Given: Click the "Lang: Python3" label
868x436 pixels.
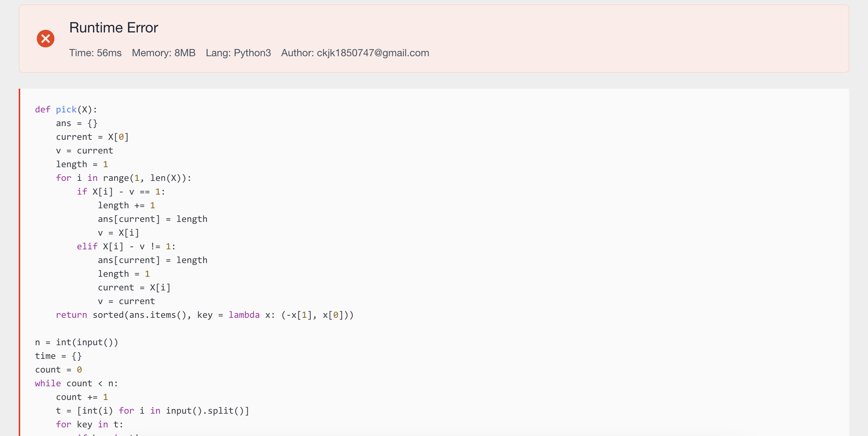Looking at the screenshot, I should 238,53.
